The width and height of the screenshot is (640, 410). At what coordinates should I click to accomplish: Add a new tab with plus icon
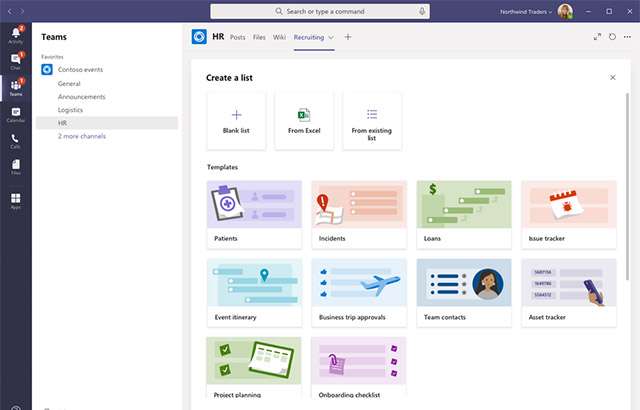pos(348,37)
